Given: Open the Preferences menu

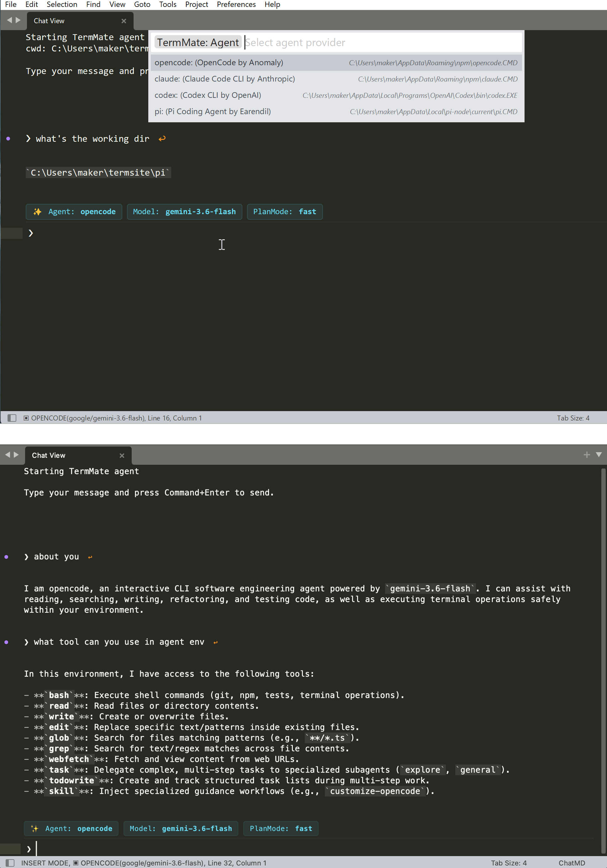Looking at the screenshot, I should (236, 4).
